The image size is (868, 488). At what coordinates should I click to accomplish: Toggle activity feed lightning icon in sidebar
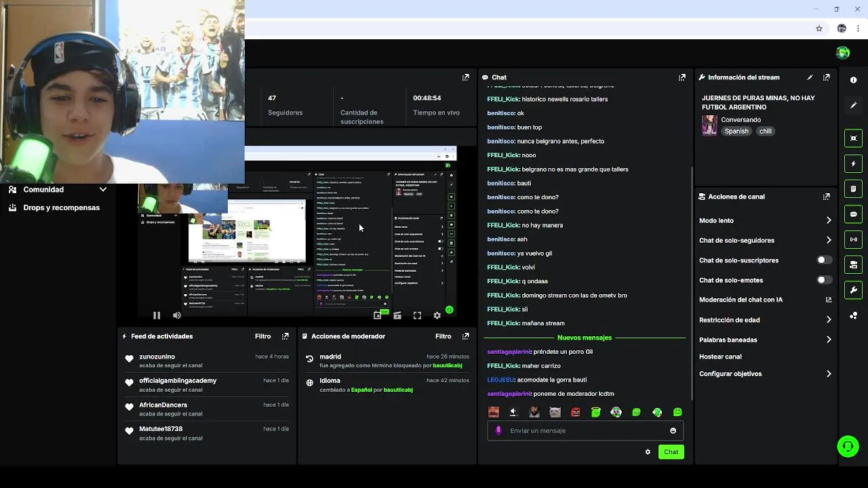pyautogui.click(x=854, y=163)
